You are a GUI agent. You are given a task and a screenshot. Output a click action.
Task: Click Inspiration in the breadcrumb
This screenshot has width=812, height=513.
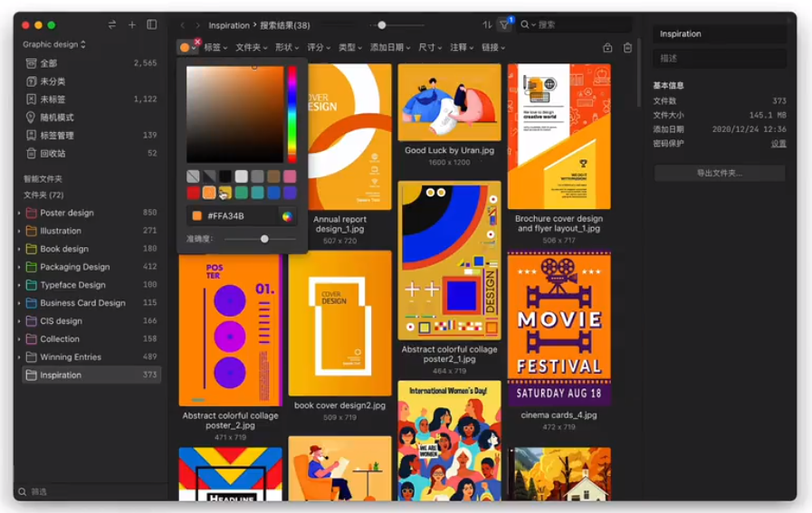tap(229, 24)
